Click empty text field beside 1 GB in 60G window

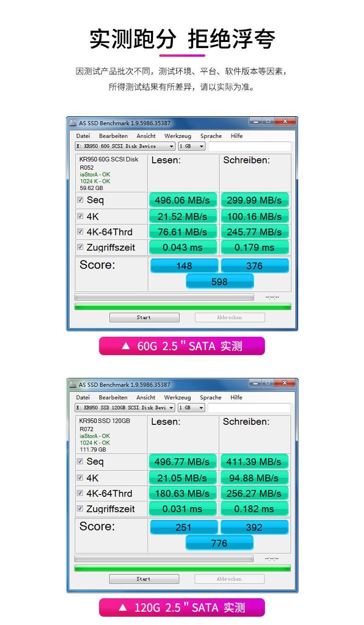250,146
